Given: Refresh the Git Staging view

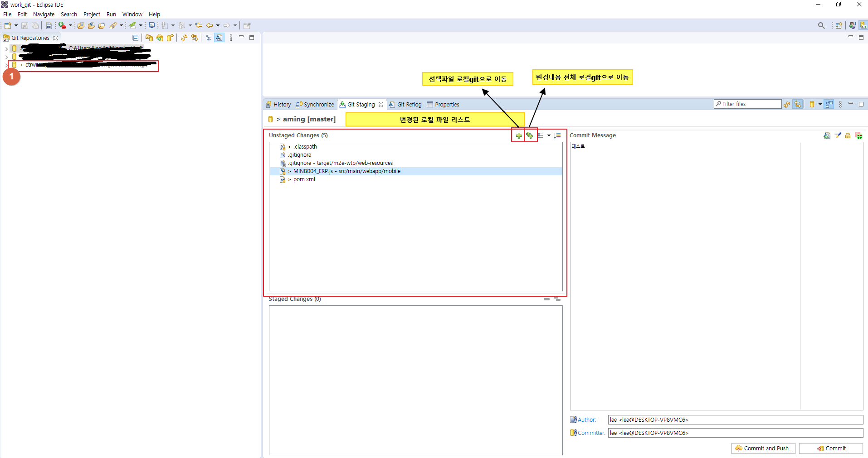Looking at the screenshot, I should tap(787, 104).
